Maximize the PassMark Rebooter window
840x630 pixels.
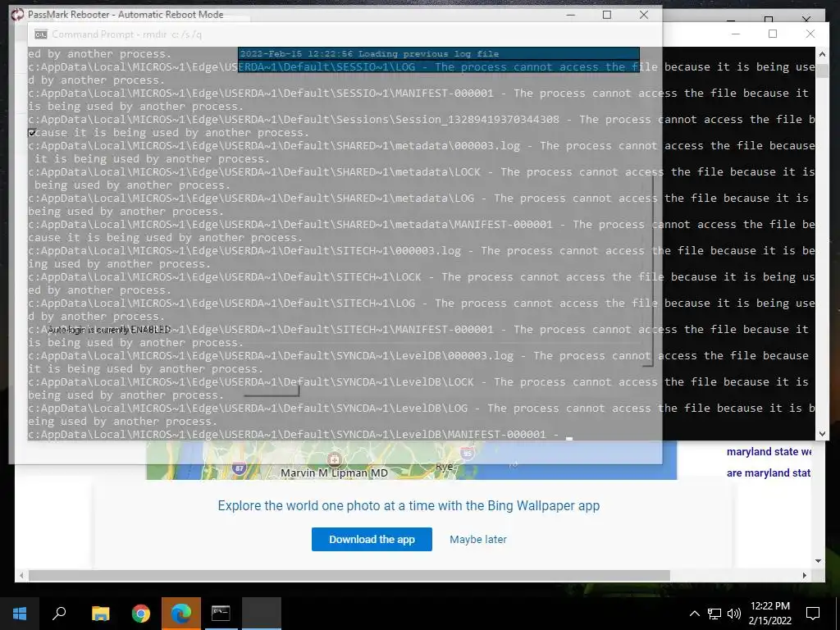point(607,15)
